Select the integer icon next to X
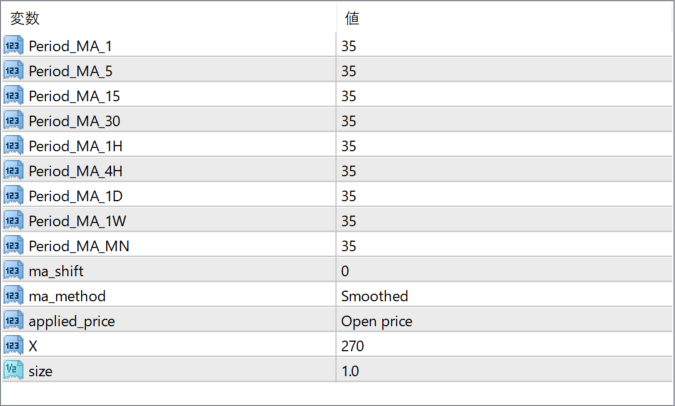The height and width of the screenshot is (406, 675). 13,345
